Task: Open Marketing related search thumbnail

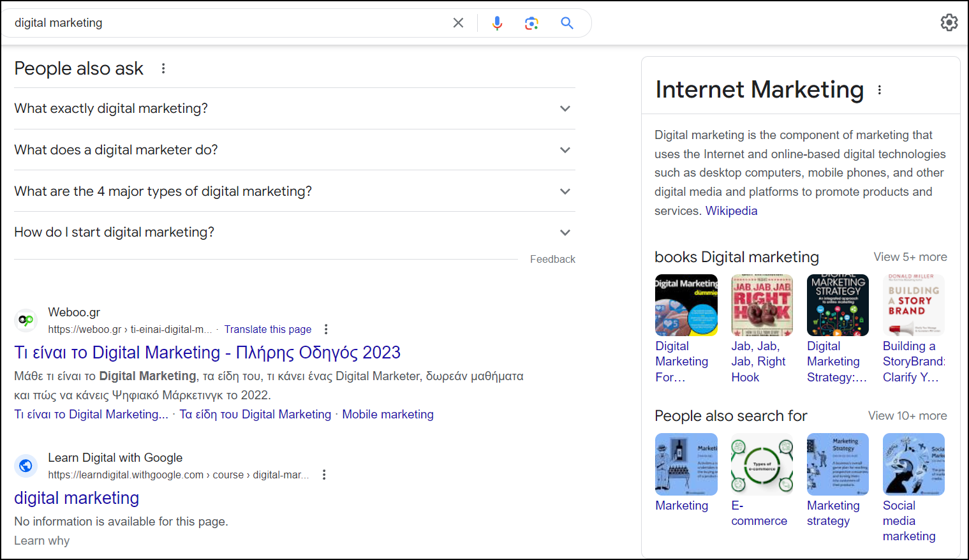Action: pos(686,464)
